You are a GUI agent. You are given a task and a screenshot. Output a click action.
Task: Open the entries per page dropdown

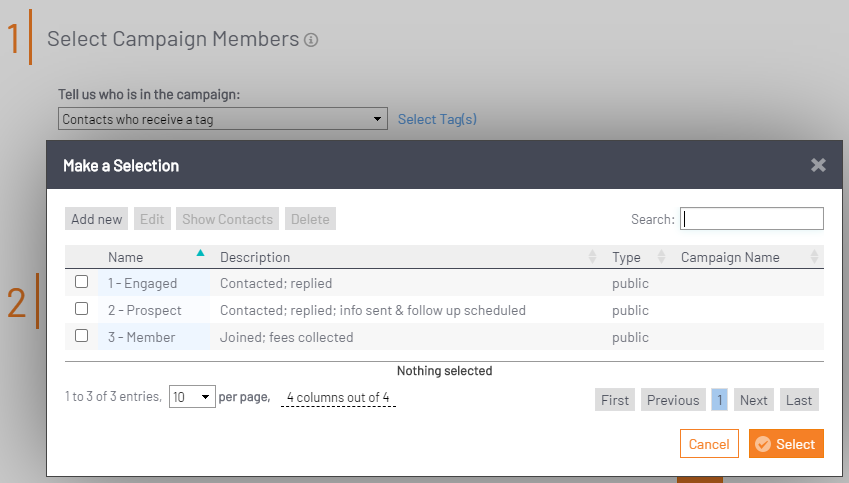[192, 397]
